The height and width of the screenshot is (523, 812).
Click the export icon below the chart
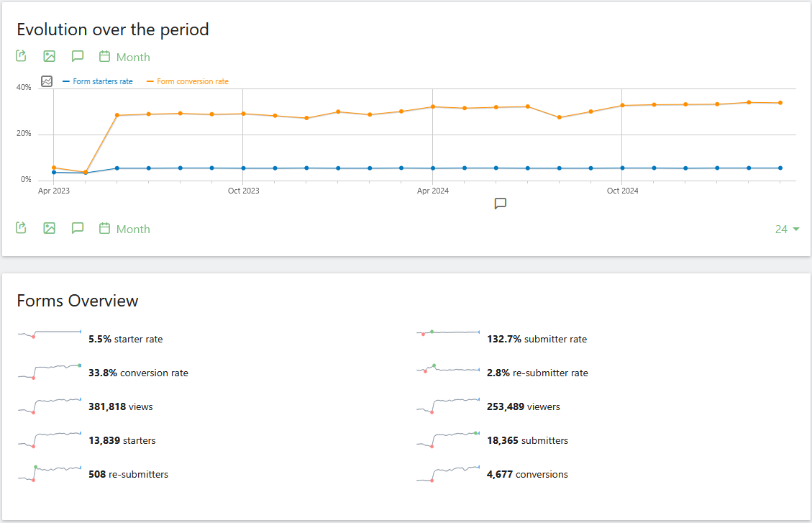22,228
